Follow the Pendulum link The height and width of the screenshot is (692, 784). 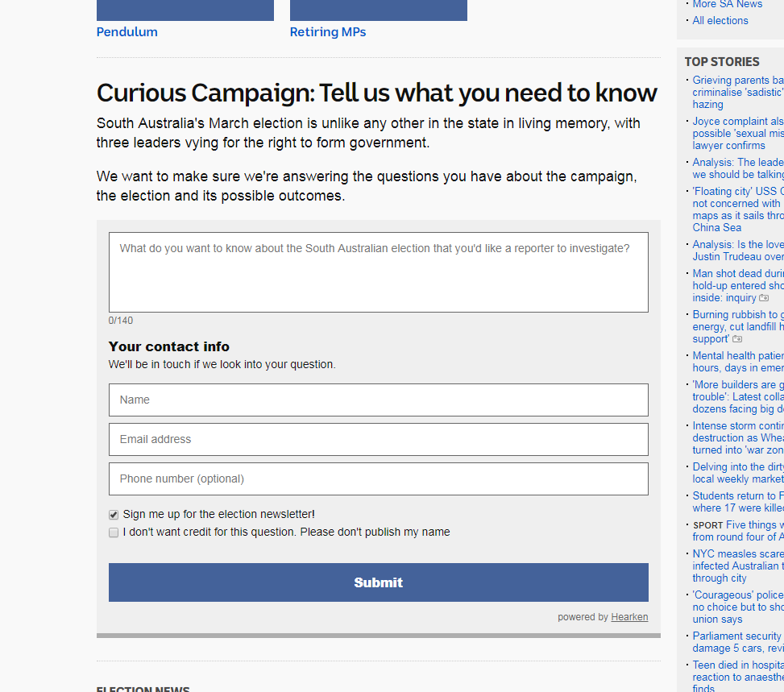point(127,31)
